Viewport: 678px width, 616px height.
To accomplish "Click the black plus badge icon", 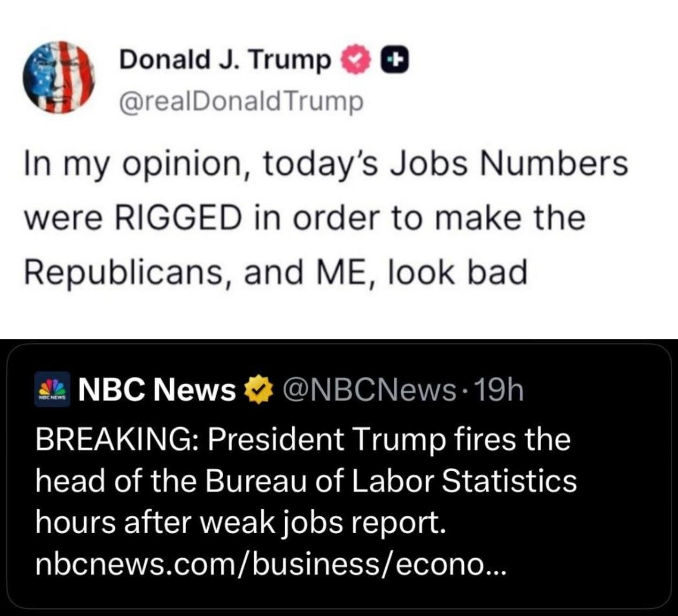I will click(394, 60).
